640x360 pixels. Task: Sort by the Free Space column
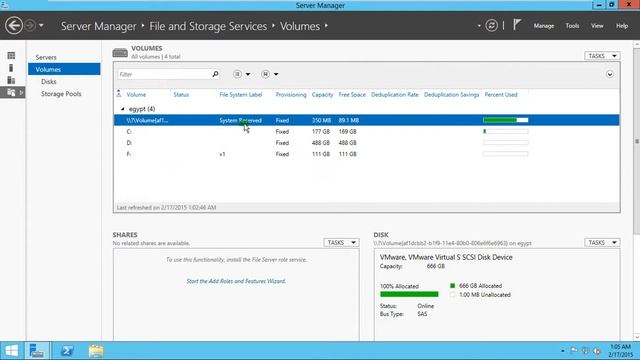coord(352,95)
